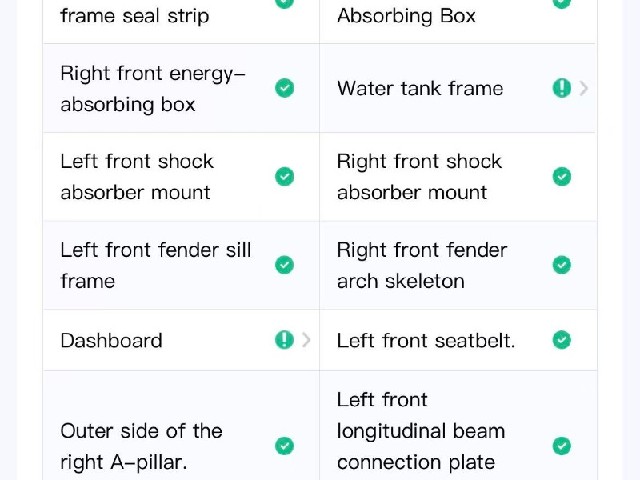
Task: Click check icon for Left front fender sill frame
Action: [284, 265]
